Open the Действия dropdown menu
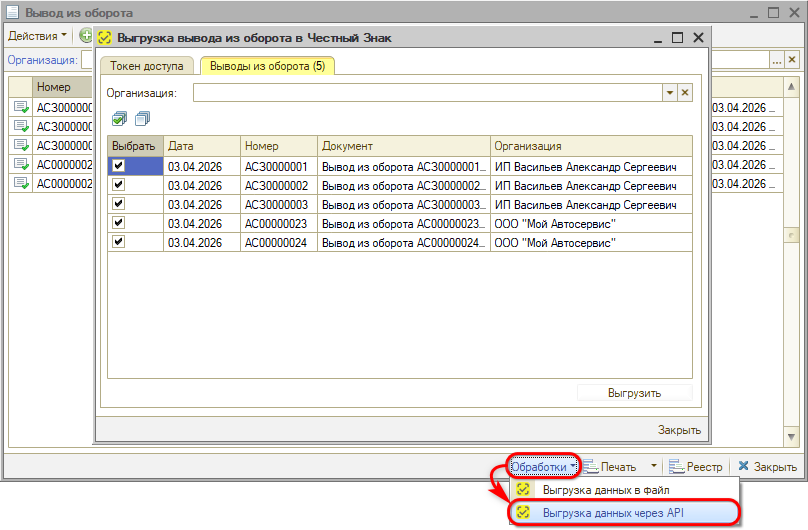808x530 pixels. point(37,36)
